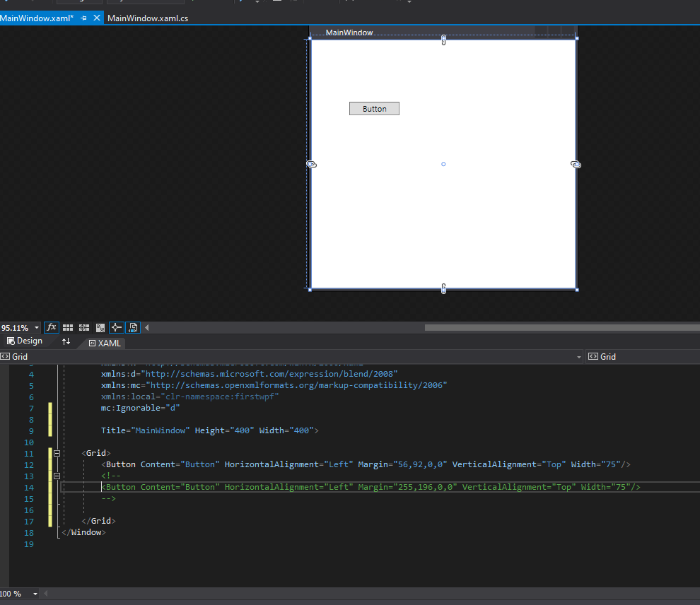
Task: Switch to the MainWindow.xaml.cs tab
Action: [x=147, y=18]
